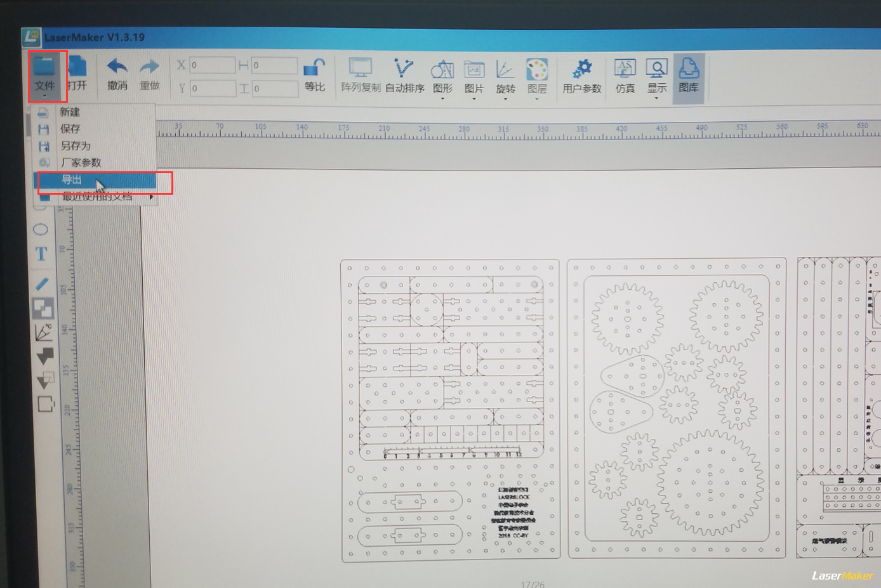881x588 pixels.
Task: Redo with the 重做 arrow
Action: pos(150,74)
